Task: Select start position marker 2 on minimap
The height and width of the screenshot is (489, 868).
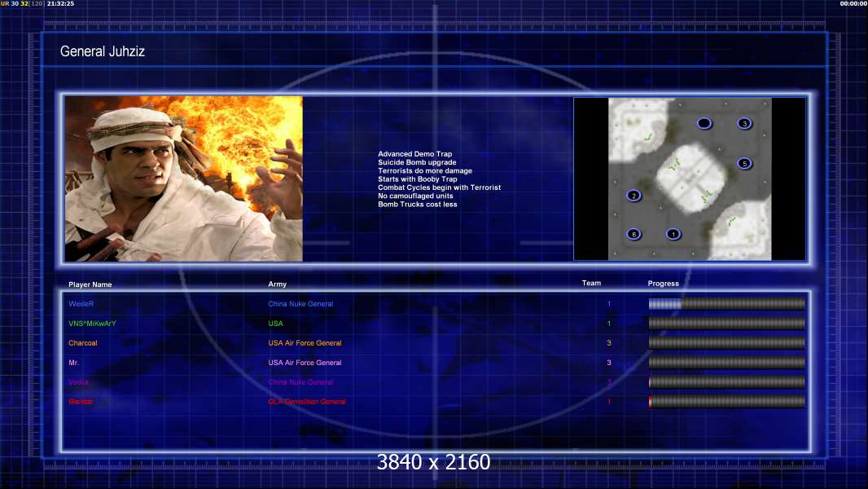Action: click(x=633, y=196)
